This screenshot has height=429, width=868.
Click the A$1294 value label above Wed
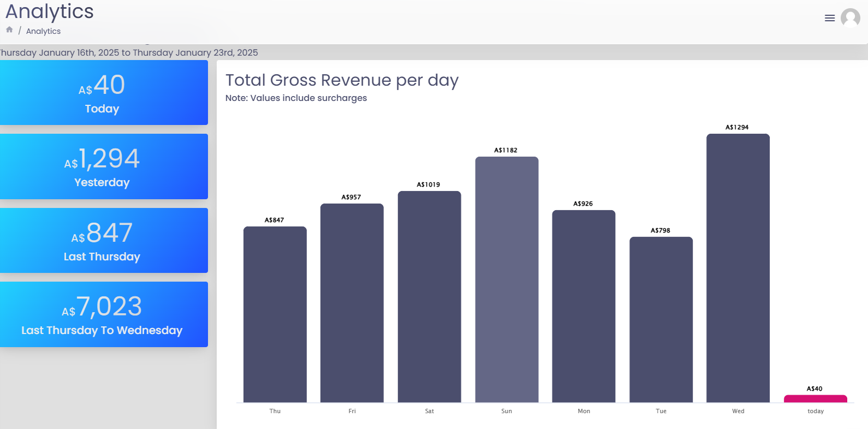[x=737, y=127]
